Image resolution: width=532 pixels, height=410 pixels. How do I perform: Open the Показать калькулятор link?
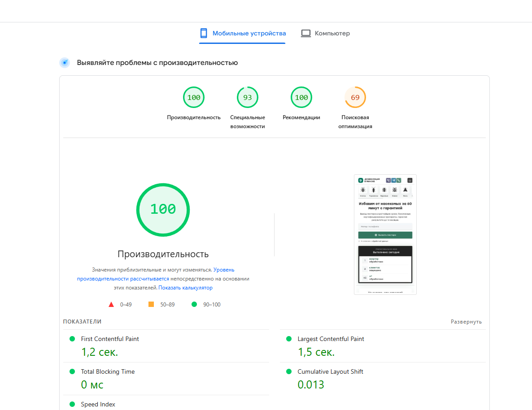(x=185, y=288)
